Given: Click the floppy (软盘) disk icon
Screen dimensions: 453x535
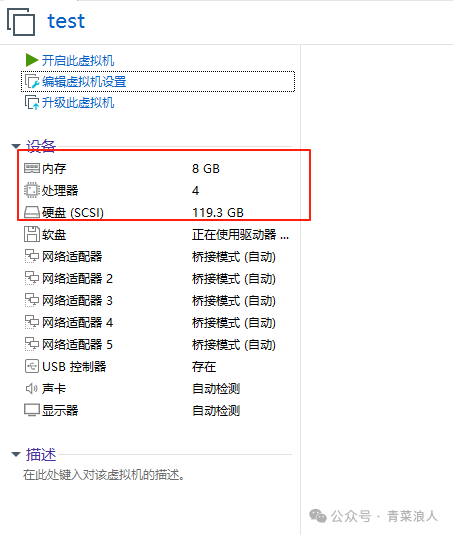Looking at the screenshot, I should 32,234.
